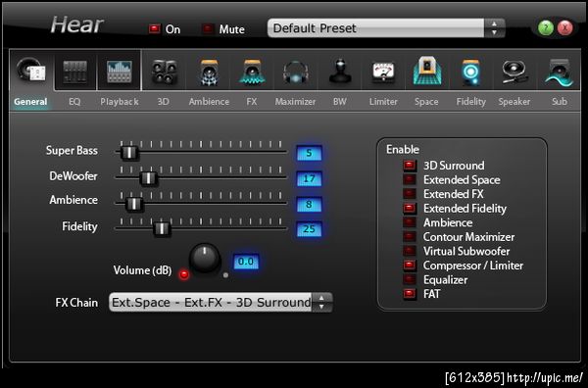Viewport: 588px width, 388px height.
Task: Click the Ambience slider handle
Action: [133, 204]
